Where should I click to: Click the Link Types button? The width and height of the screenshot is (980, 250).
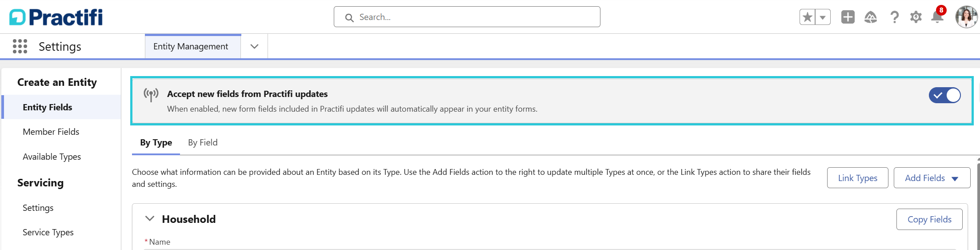click(857, 178)
